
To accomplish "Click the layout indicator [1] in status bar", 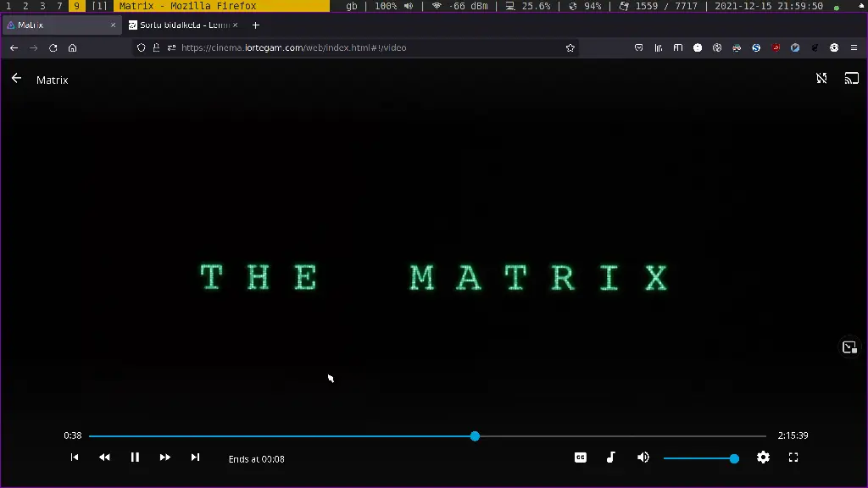I will coord(99,6).
